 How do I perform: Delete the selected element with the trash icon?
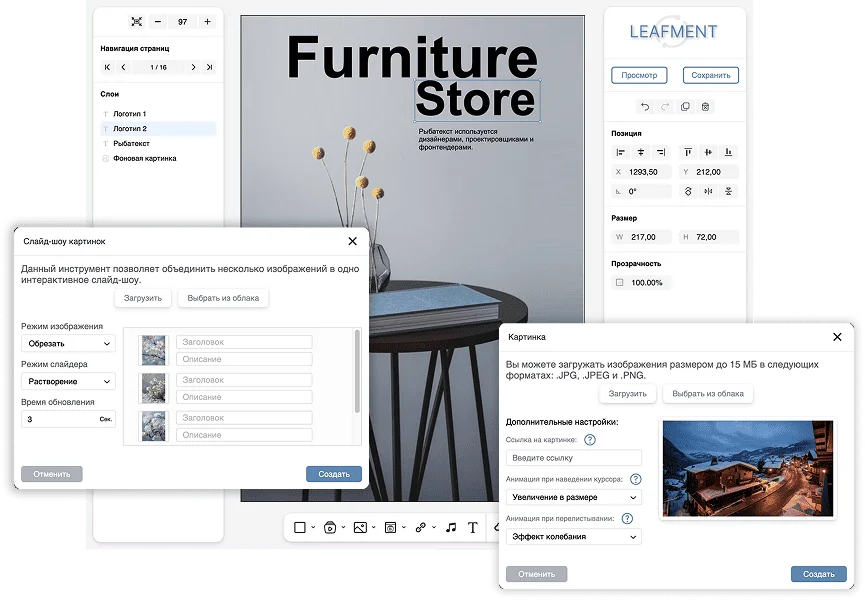(x=705, y=107)
